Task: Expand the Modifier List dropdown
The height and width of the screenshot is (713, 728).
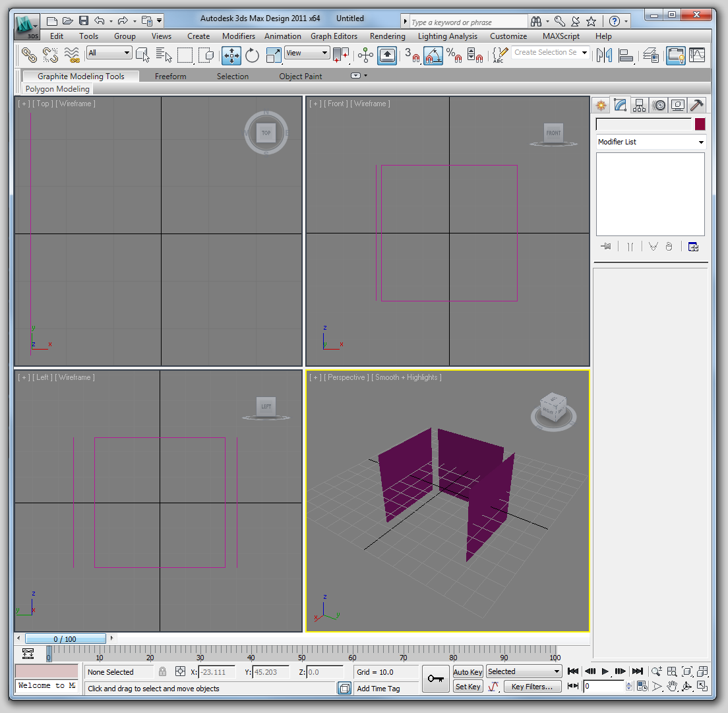Action: (x=650, y=142)
